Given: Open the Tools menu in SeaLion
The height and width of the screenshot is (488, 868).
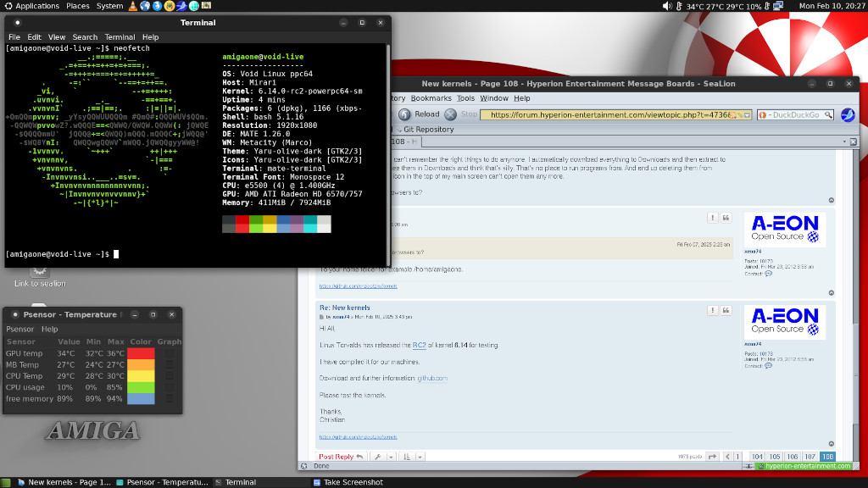Looking at the screenshot, I should 465,98.
